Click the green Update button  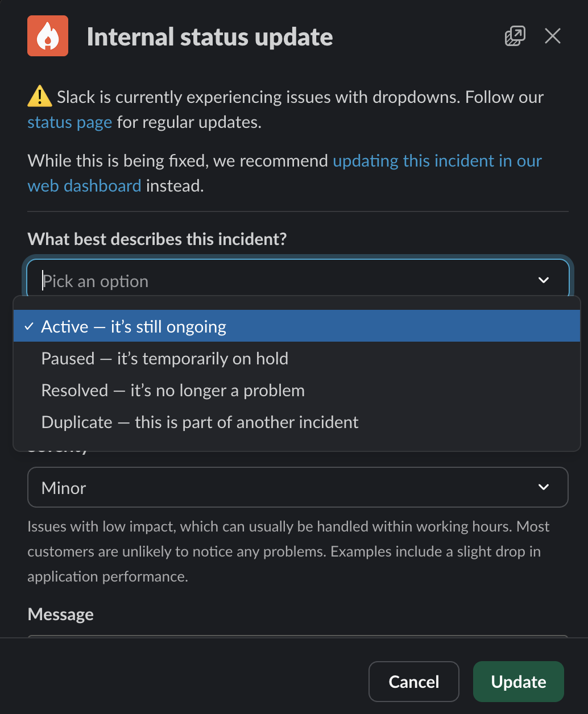518,682
